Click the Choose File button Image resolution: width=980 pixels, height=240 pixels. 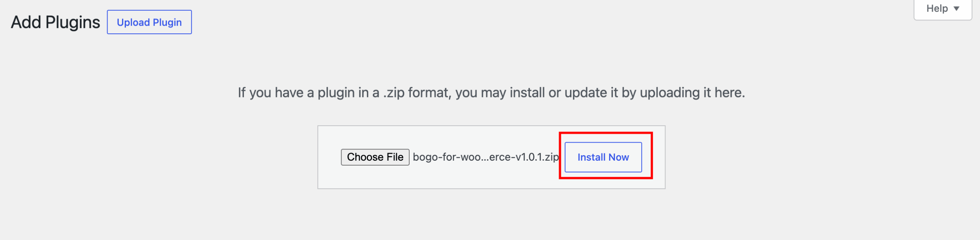[x=375, y=157]
